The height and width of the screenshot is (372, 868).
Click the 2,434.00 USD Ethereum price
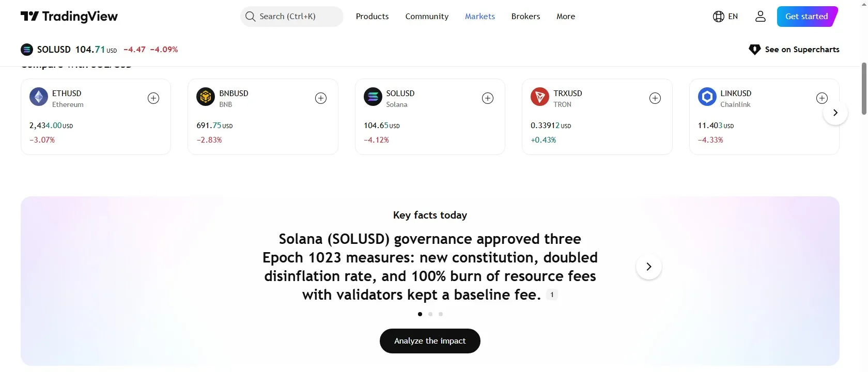coord(51,126)
